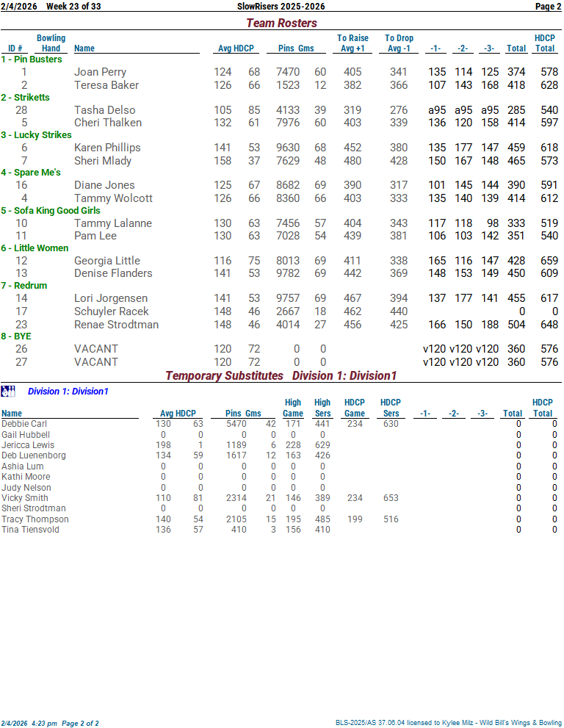Click the To Drop Avg -1 column header
The height and width of the screenshot is (728, 564).
coord(399,43)
